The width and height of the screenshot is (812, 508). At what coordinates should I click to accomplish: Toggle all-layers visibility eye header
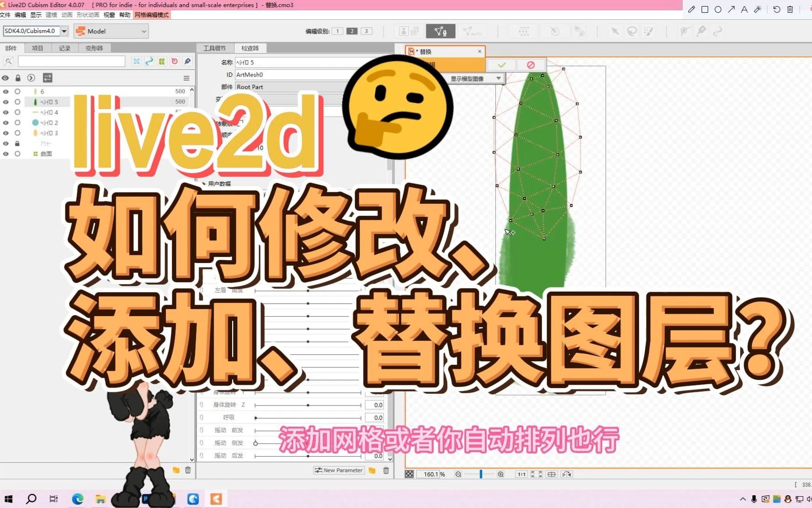[5, 78]
